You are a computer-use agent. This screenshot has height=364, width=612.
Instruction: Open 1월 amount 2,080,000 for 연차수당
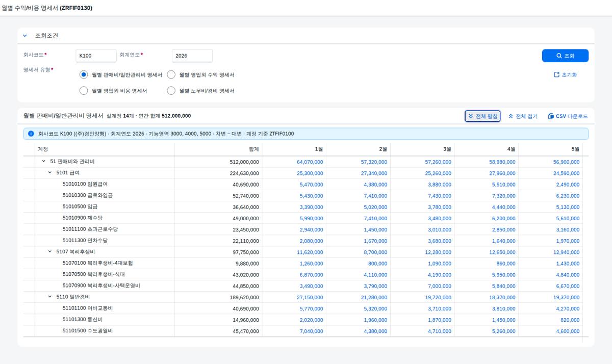click(311, 241)
